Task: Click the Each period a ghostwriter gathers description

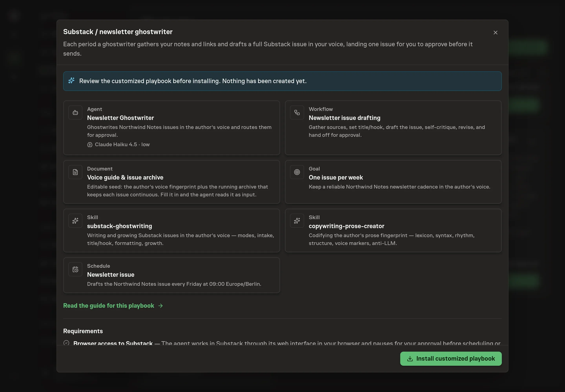Action: [x=268, y=49]
